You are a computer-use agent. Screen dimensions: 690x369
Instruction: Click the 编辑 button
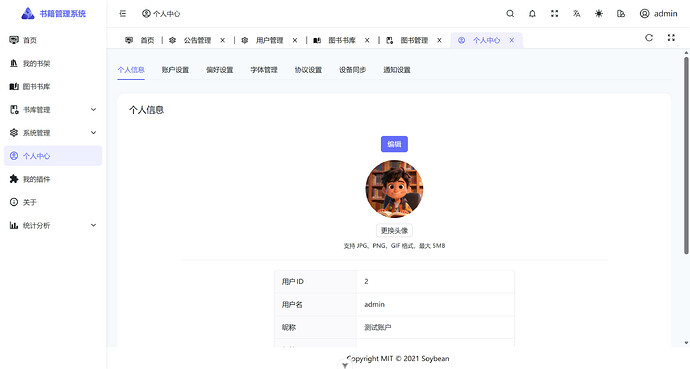coord(394,144)
